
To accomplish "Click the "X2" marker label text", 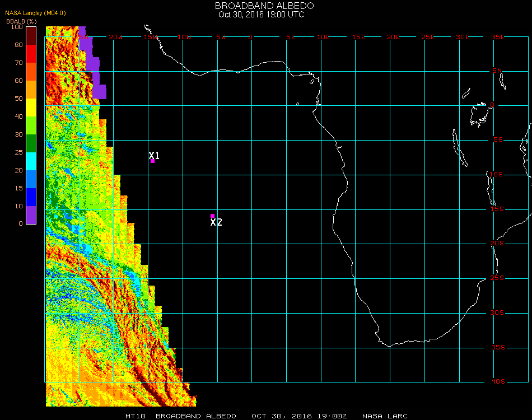I will (216, 222).
